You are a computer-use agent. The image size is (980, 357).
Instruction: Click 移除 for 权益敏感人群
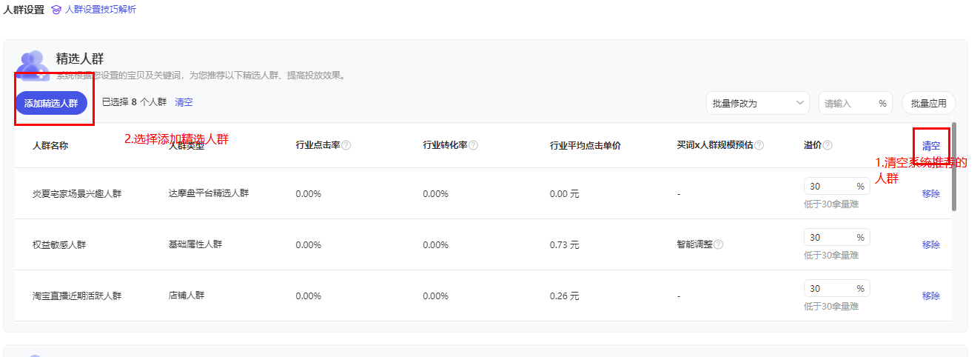(x=930, y=245)
